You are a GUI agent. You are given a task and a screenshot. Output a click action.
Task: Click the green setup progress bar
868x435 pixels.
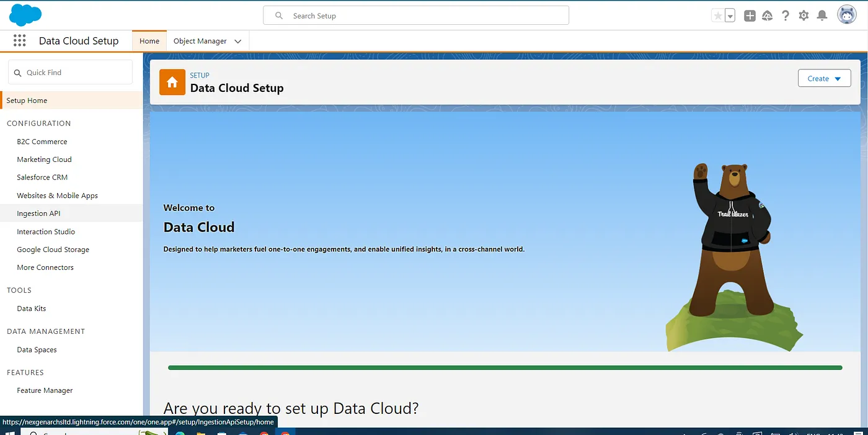[505, 368]
